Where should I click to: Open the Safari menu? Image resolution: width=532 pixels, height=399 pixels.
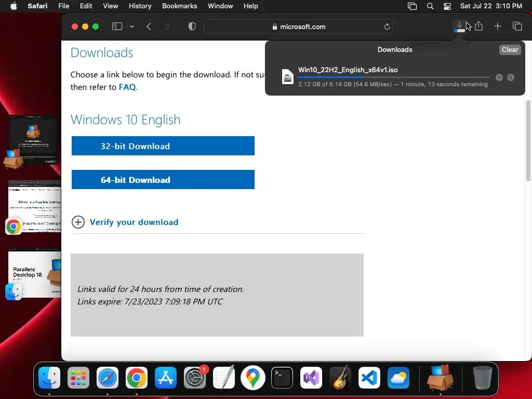pos(37,6)
